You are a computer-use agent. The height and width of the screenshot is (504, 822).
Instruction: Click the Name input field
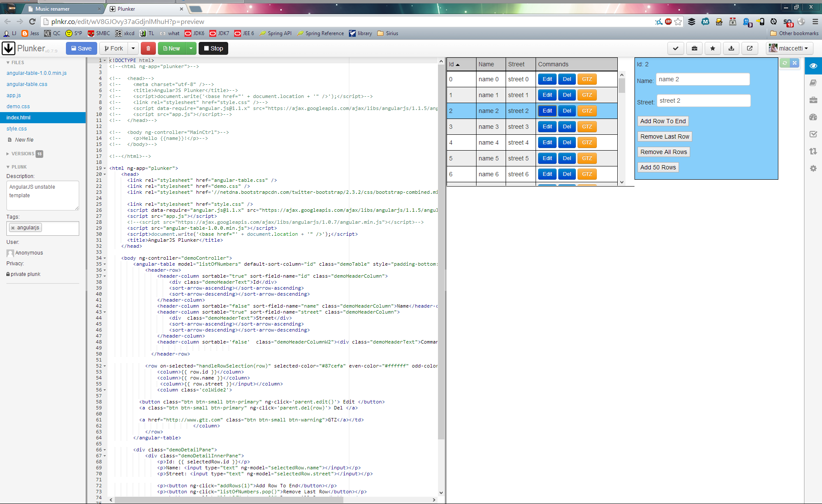point(703,79)
